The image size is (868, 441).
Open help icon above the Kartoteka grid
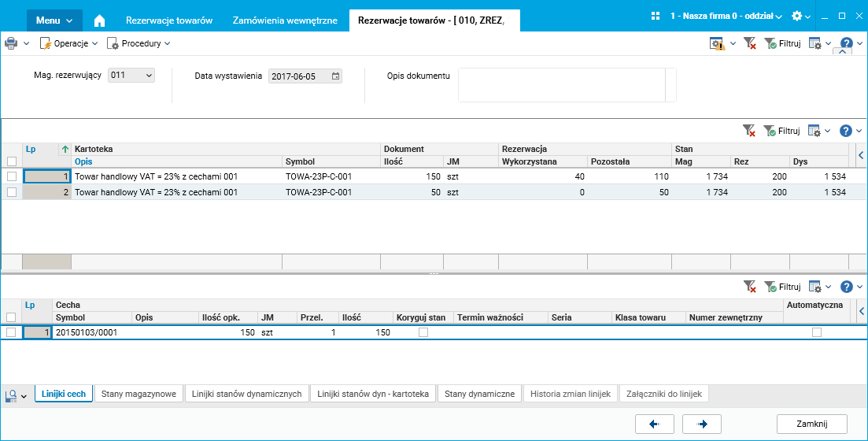pyautogui.click(x=846, y=131)
